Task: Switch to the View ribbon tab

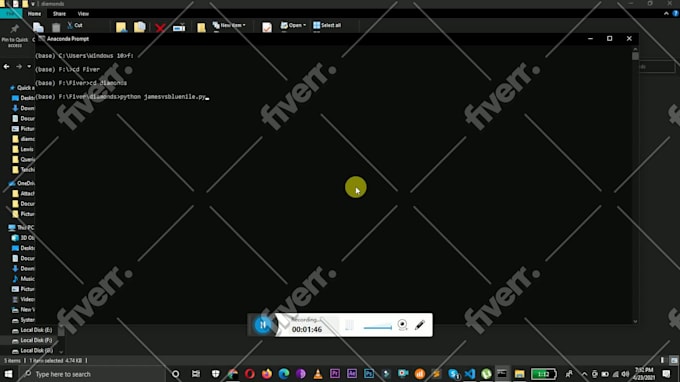Action: [83, 14]
